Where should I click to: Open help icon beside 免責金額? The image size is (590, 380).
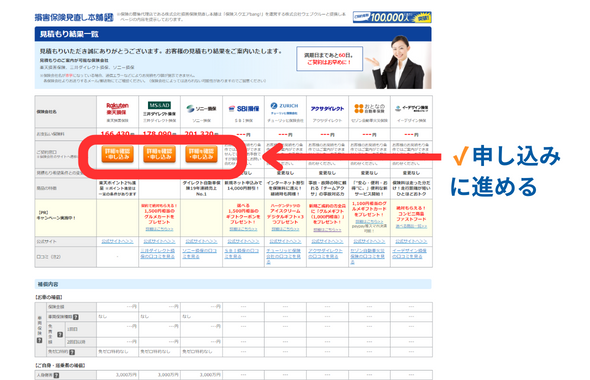click(x=60, y=334)
